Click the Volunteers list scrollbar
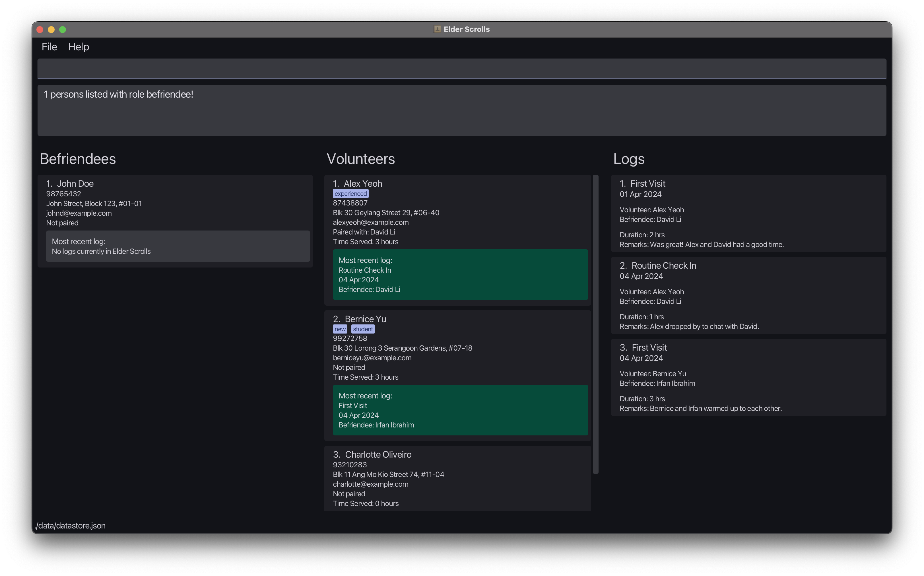 pos(596,324)
